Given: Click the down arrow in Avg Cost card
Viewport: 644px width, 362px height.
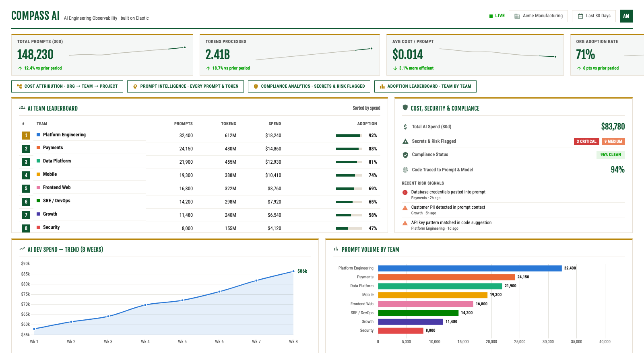Looking at the screenshot, I should (x=395, y=68).
